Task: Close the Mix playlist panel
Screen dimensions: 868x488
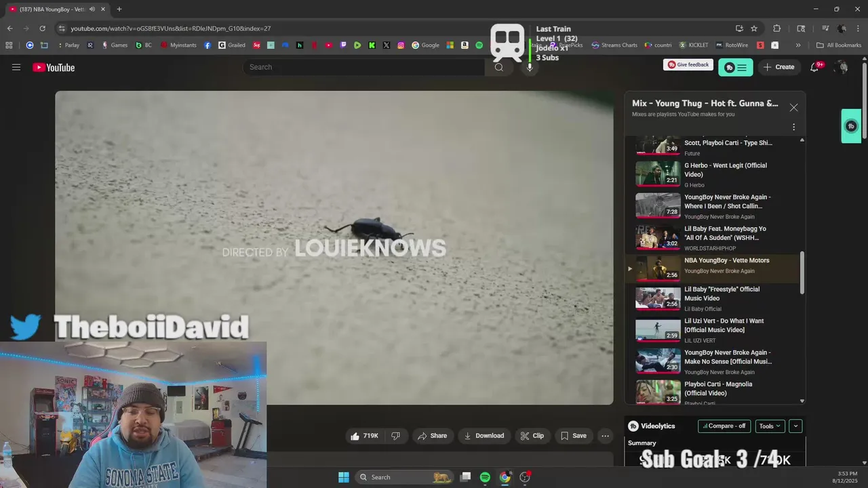Action: pyautogui.click(x=793, y=108)
